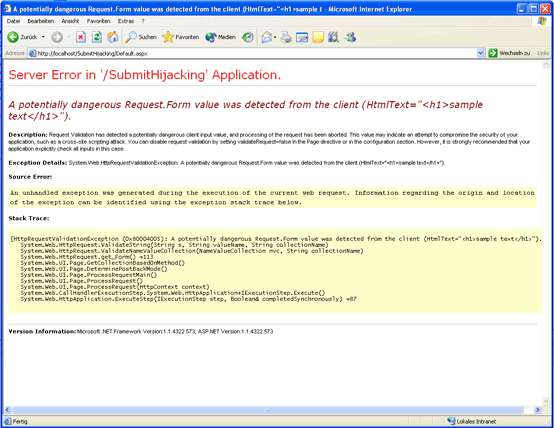
Task: Click the Zurück back button
Action: point(22,37)
